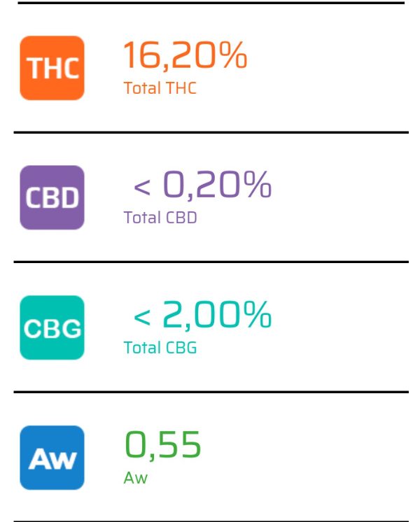Select the < 0,20% CBD value

coord(202,185)
